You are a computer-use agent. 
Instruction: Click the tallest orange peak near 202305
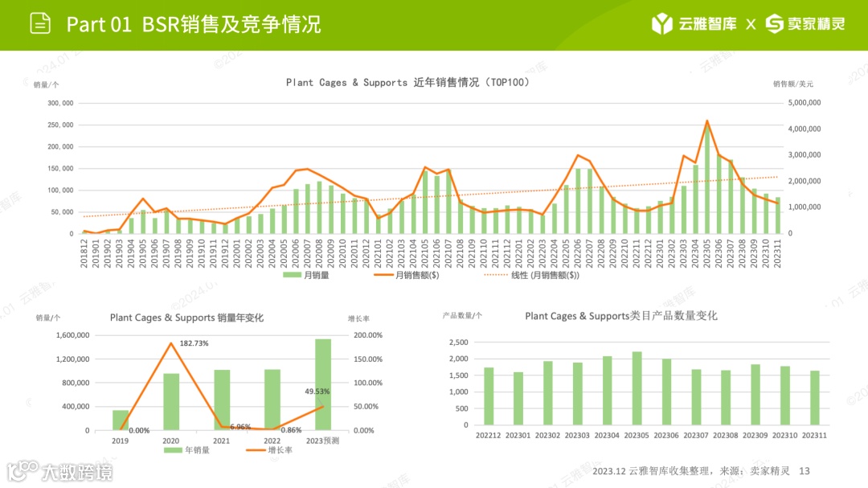coord(707,122)
